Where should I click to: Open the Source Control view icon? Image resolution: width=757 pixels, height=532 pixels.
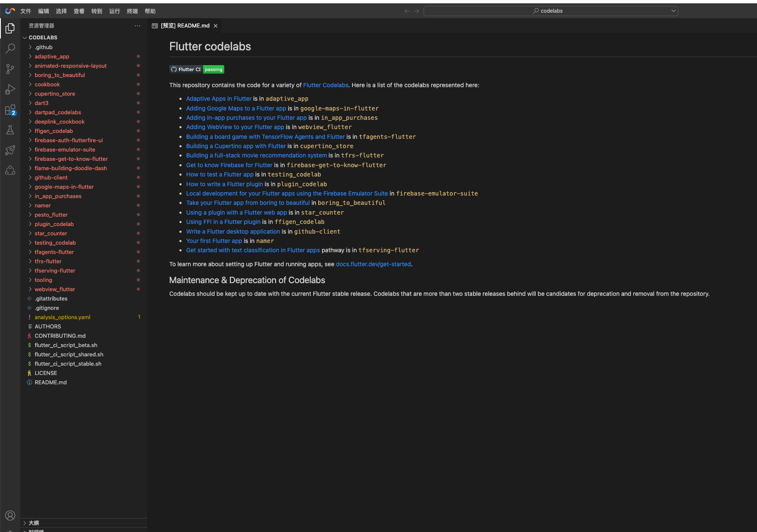click(x=10, y=69)
